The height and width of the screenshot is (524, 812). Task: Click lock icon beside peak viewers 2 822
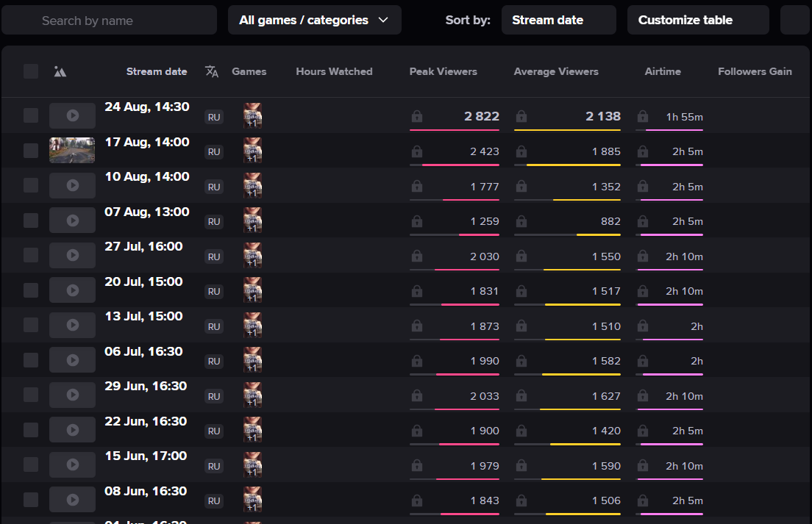[x=417, y=116]
